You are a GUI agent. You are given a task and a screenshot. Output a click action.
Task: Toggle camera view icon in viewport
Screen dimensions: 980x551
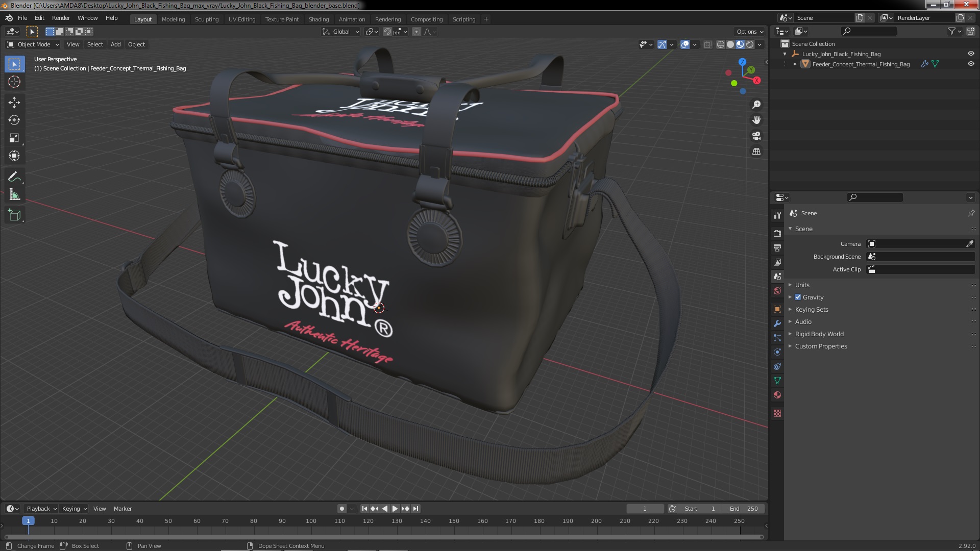click(756, 136)
